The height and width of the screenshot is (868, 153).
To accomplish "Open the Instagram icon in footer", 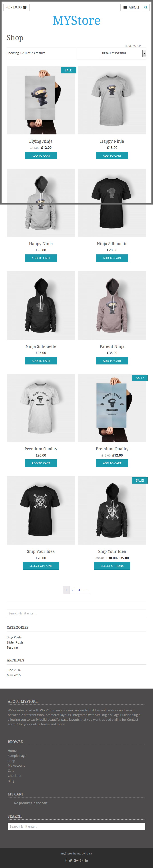I will point(81,860).
